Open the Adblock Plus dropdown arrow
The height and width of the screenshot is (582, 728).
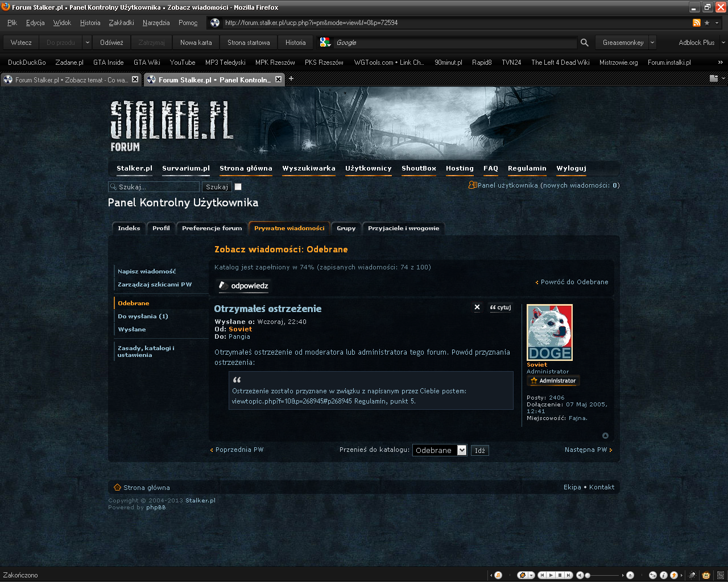coord(723,43)
